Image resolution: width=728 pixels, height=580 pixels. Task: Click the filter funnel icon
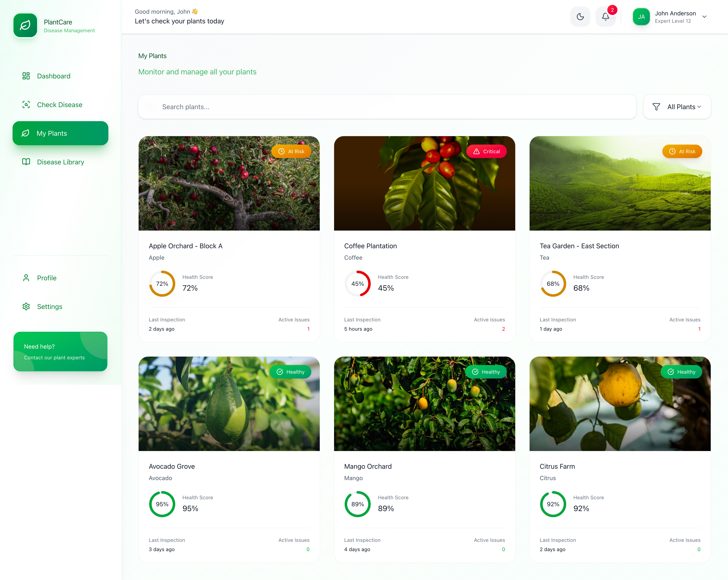656,107
